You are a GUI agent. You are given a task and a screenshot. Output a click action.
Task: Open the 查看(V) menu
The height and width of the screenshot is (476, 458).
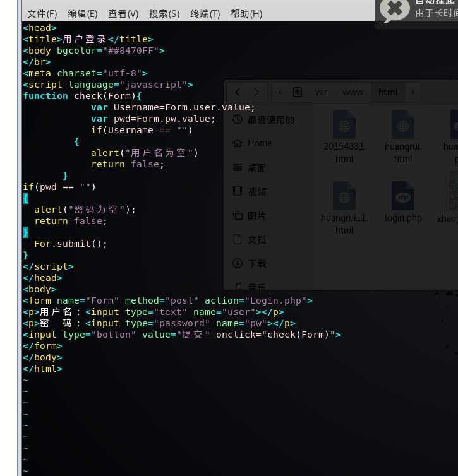click(x=123, y=14)
